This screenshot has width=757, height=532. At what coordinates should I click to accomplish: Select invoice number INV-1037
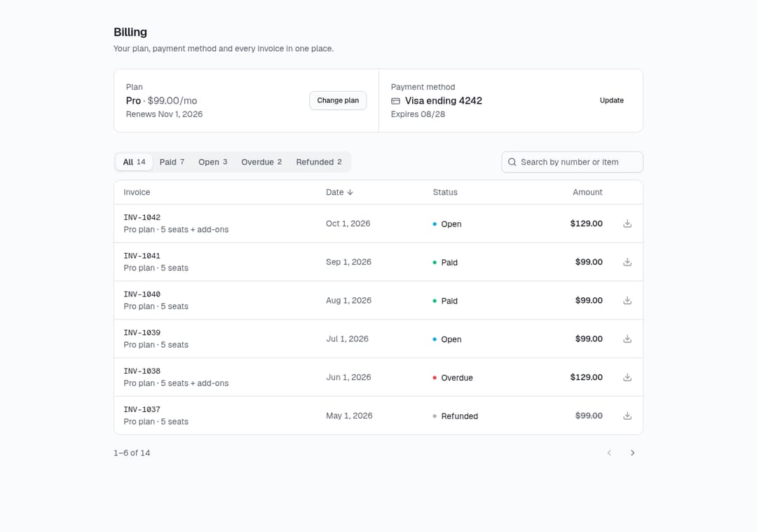coord(142,409)
